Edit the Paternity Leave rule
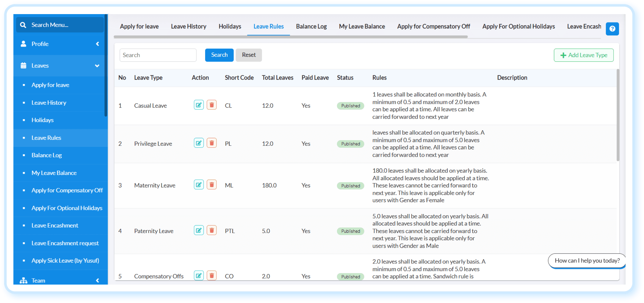Viewport: 644px width, 303px height. pyautogui.click(x=199, y=230)
